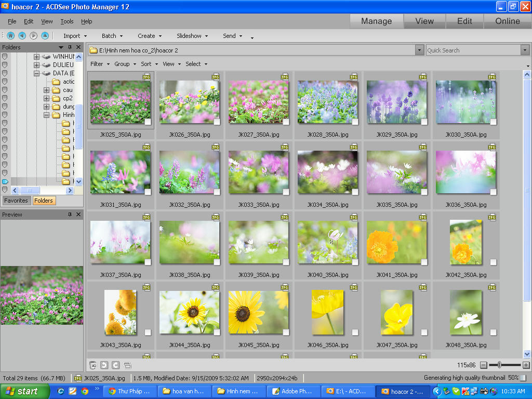The height and width of the screenshot is (399, 532).
Task: Open the Quick Search options dropdown
Action: [525, 50]
